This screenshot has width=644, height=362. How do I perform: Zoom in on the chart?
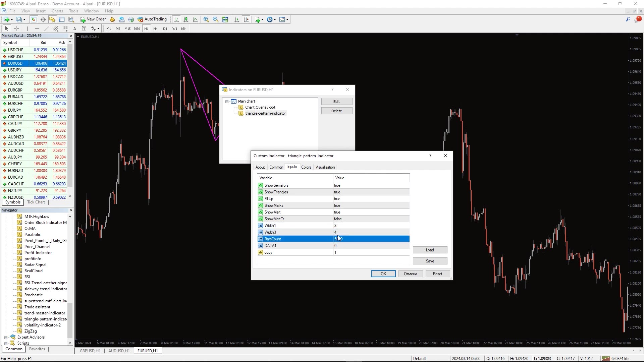206,19
